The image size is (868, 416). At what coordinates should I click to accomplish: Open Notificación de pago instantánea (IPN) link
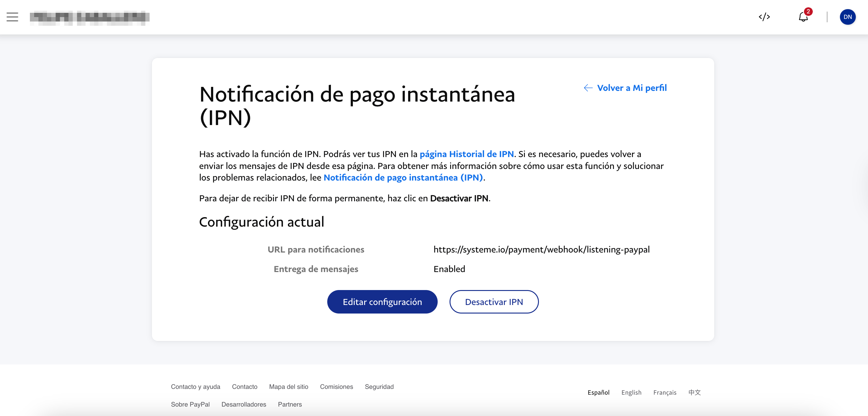click(403, 178)
